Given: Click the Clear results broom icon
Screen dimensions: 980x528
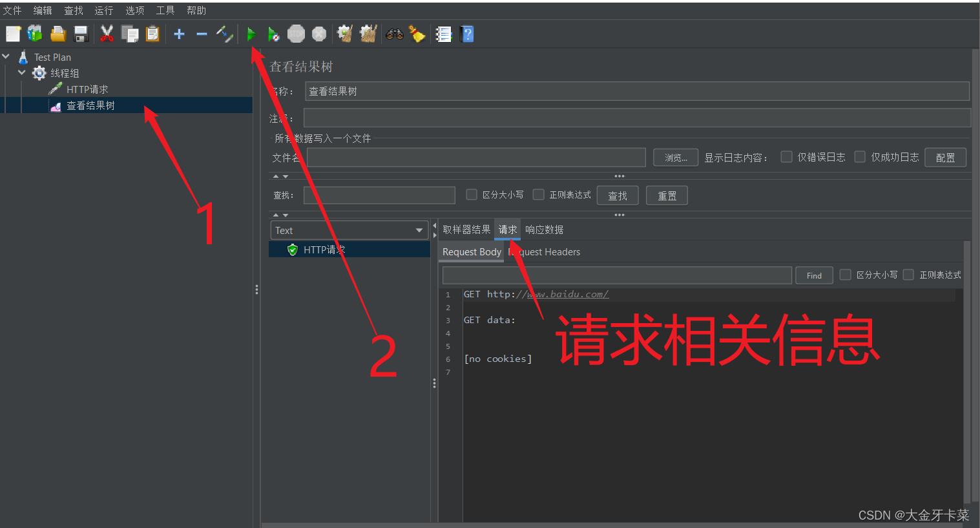Looking at the screenshot, I should [x=345, y=34].
